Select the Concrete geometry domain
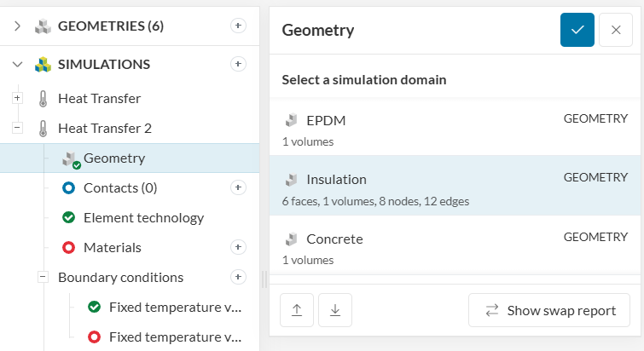Image resolution: width=644 pixels, height=351 pixels. pyautogui.click(x=456, y=245)
